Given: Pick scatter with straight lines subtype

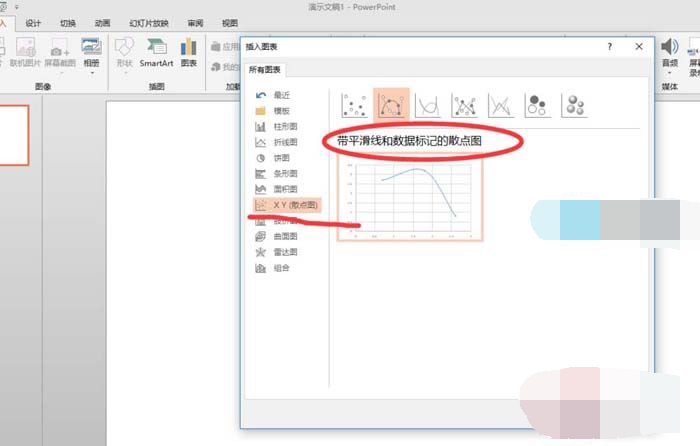Looking at the screenshot, I should (501, 104).
